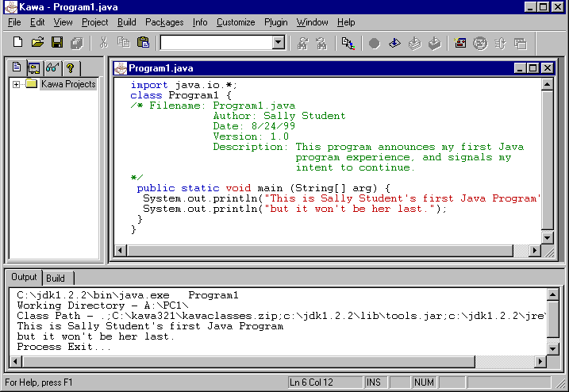Click the editor's horizontal scrollbar thumb
The width and height of the screenshot is (569, 392).
pos(320,251)
